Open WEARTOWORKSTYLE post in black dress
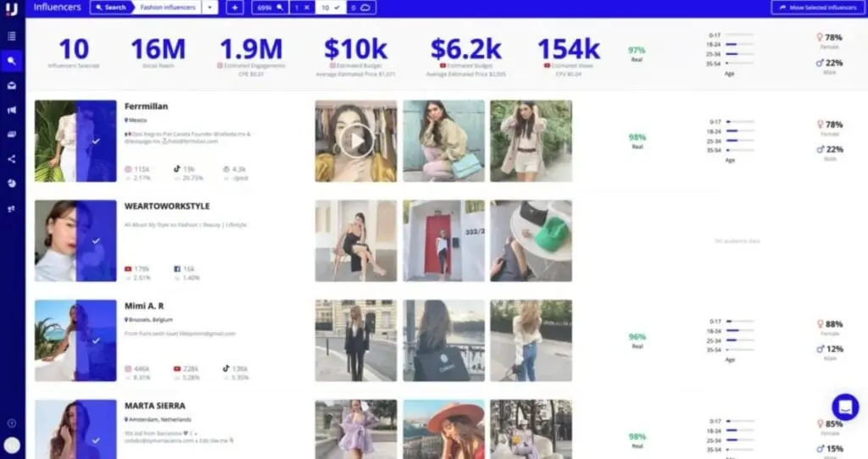The width and height of the screenshot is (868, 459). 356,241
